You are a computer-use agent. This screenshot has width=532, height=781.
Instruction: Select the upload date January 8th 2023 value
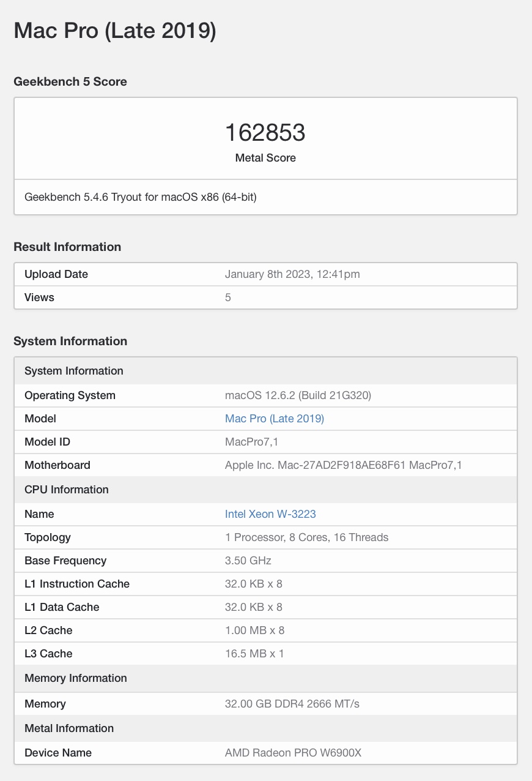point(292,274)
